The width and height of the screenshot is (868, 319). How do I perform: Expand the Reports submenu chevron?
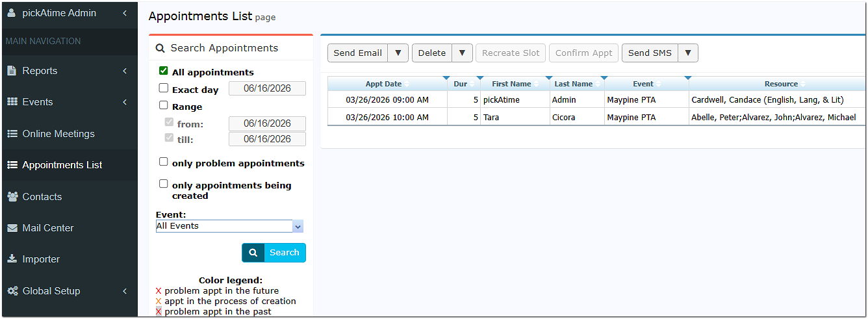125,71
